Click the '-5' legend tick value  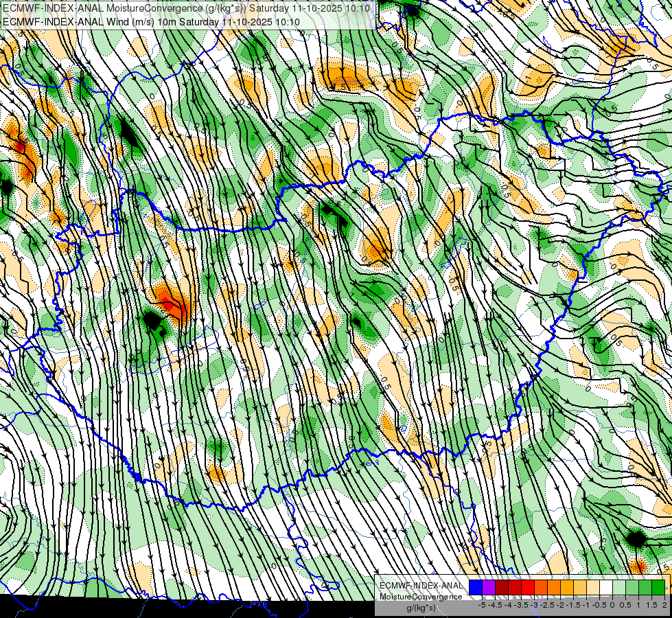(482, 605)
